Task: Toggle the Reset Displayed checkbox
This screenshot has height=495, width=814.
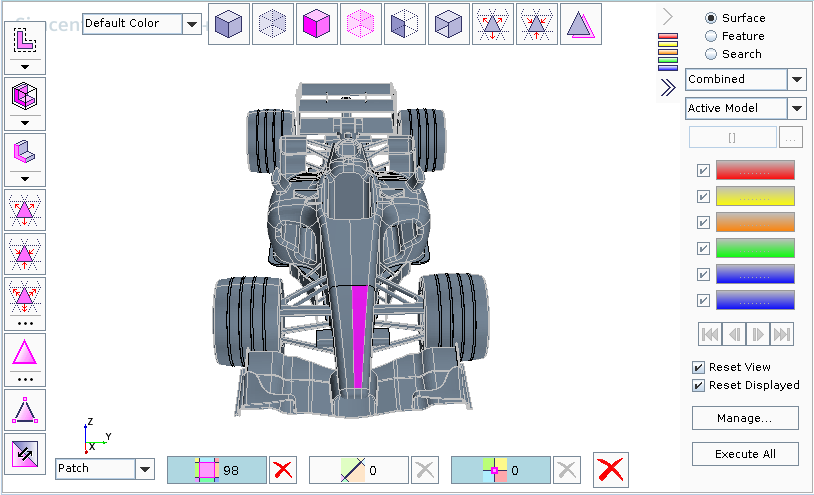Action: [699, 385]
